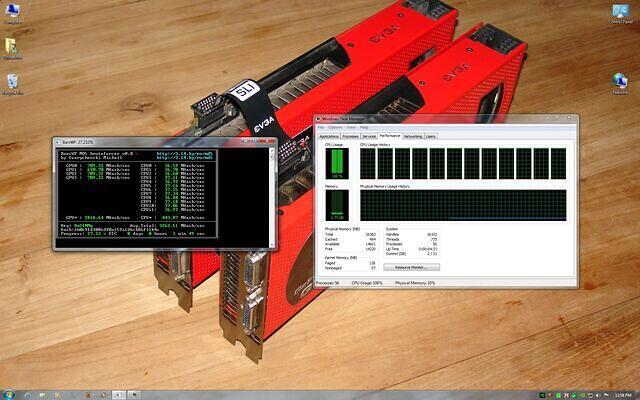Open the folder icon on the desktop
Screen dimensions: 640x400
11,46
